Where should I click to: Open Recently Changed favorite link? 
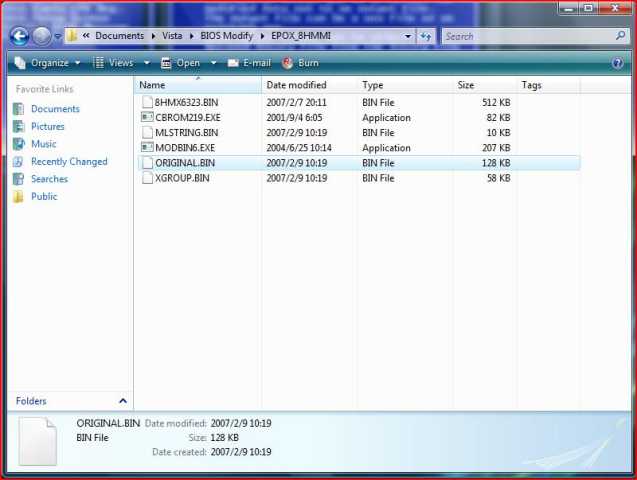point(69,161)
